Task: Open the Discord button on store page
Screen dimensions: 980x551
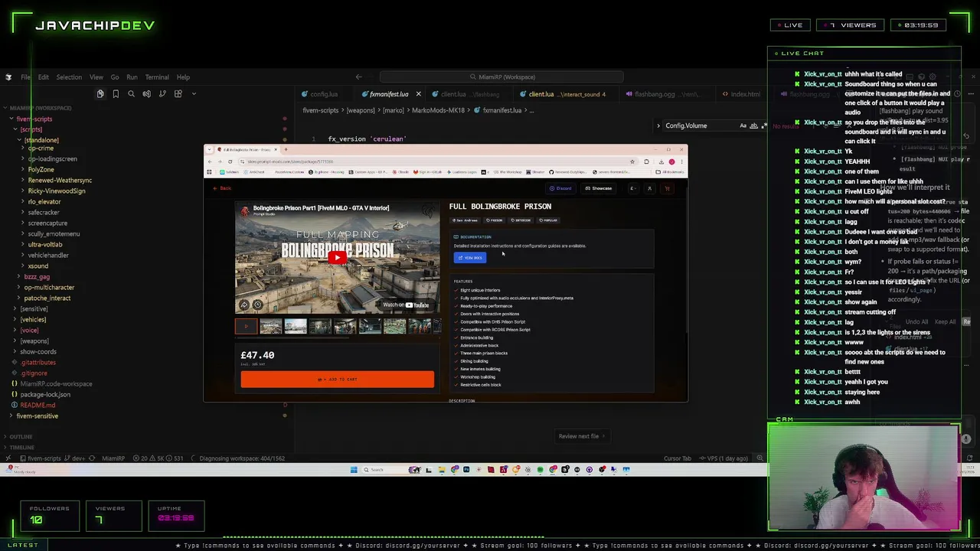Action: tap(561, 188)
